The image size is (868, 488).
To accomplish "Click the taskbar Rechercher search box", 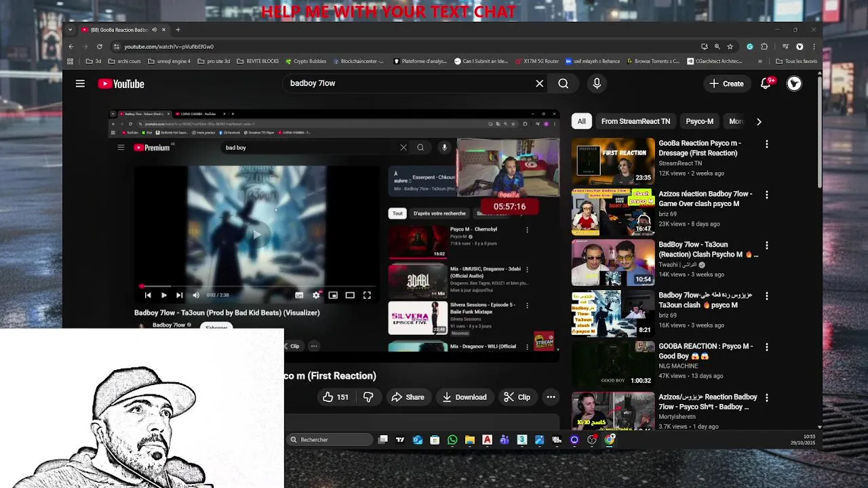I will coord(330,440).
